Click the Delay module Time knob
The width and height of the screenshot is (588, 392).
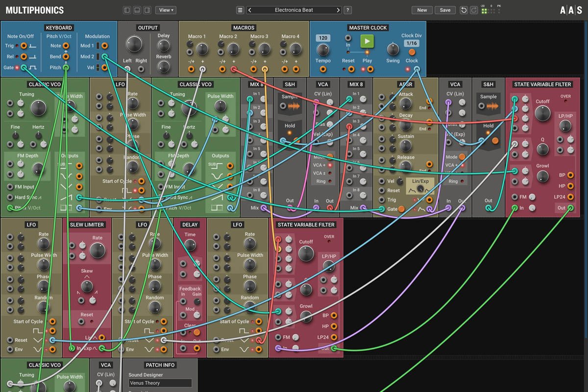pyautogui.click(x=190, y=245)
